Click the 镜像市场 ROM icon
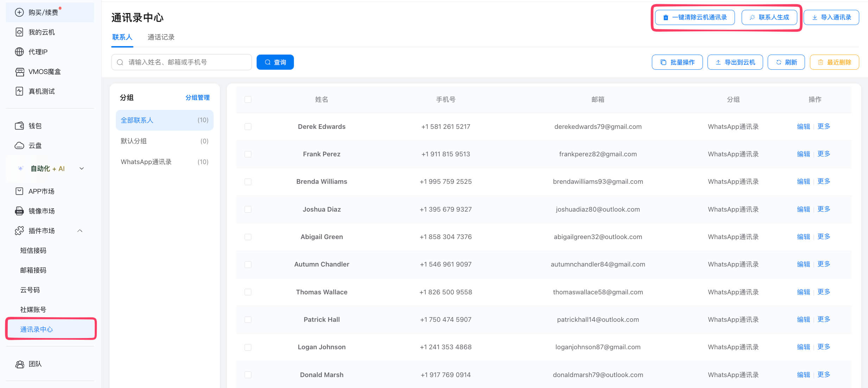The image size is (868, 388). click(19, 211)
